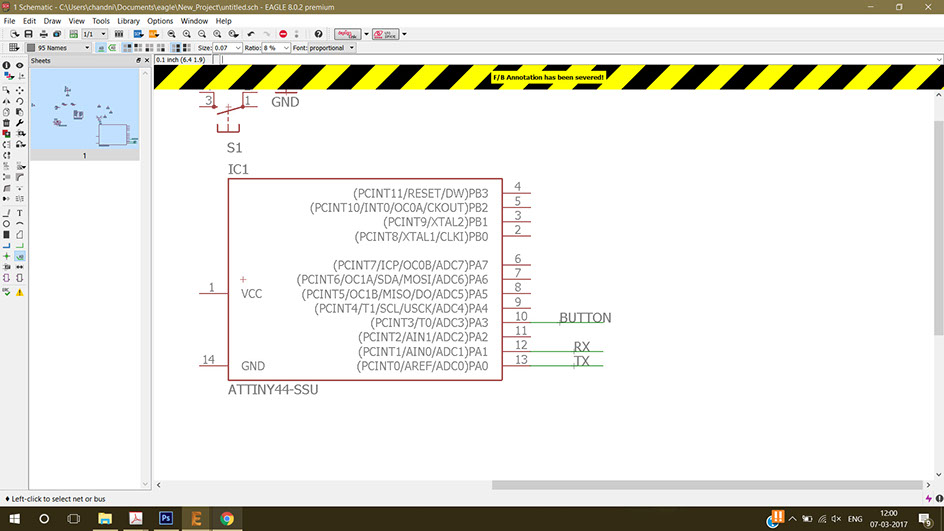This screenshot has width=944, height=531.
Task: Select fourth text alignment option
Action: 161,48
